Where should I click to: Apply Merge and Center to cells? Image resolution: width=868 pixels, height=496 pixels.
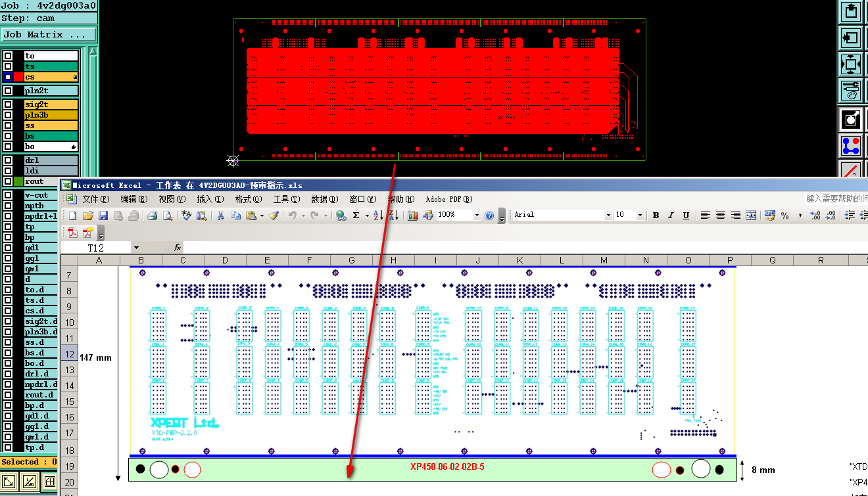751,215
